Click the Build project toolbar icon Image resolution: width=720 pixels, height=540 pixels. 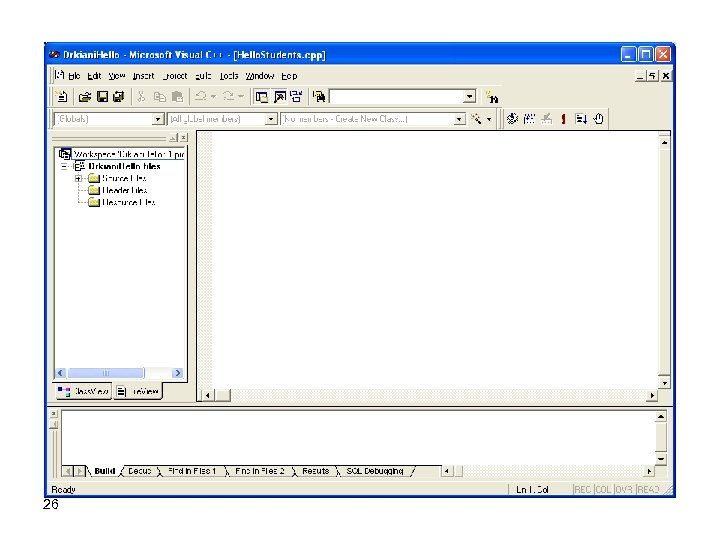529,119
